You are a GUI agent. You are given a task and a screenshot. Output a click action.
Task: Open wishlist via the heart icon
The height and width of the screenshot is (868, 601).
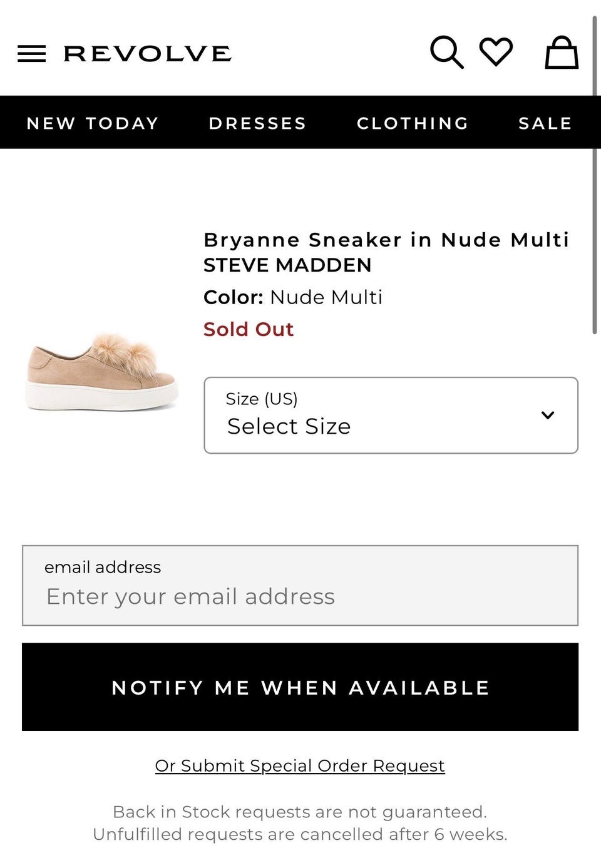[x=496, y=52]
